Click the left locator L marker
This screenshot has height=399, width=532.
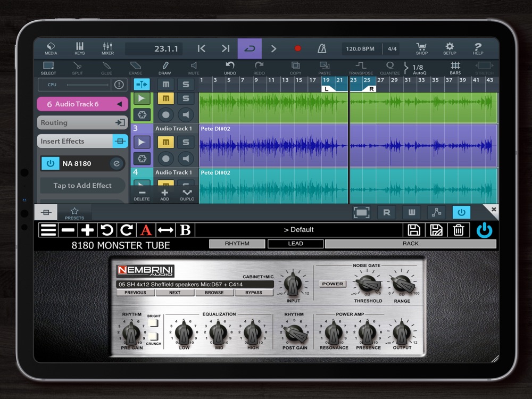click(327, 89)
